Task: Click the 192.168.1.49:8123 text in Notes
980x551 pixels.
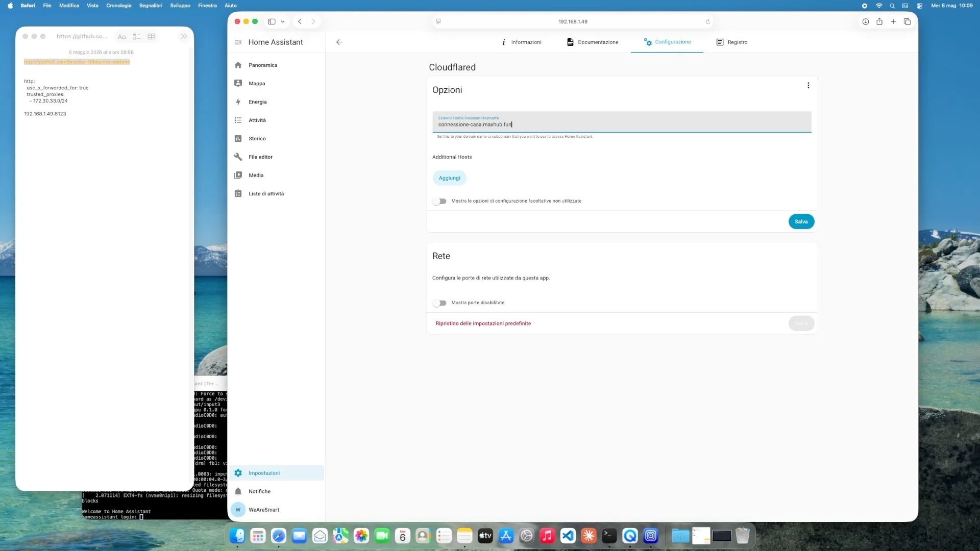Action: point(45,114)
